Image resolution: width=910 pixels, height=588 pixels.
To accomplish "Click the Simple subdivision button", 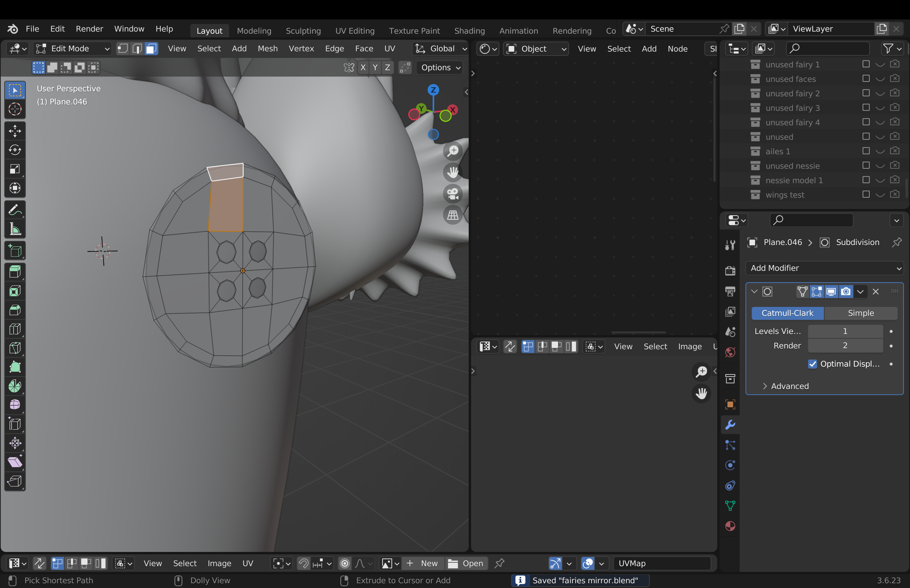I will [860, 313].
